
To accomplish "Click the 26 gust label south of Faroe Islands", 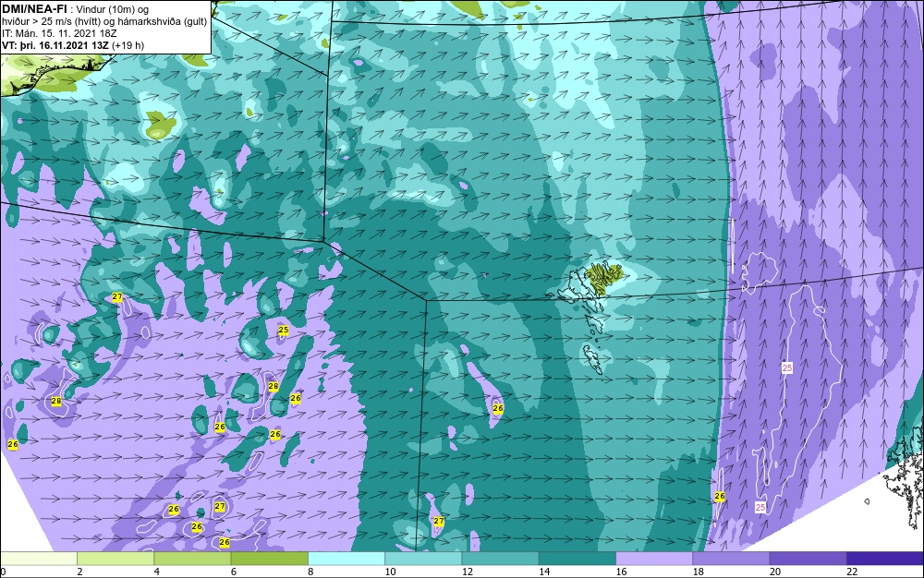I will 498,408.
